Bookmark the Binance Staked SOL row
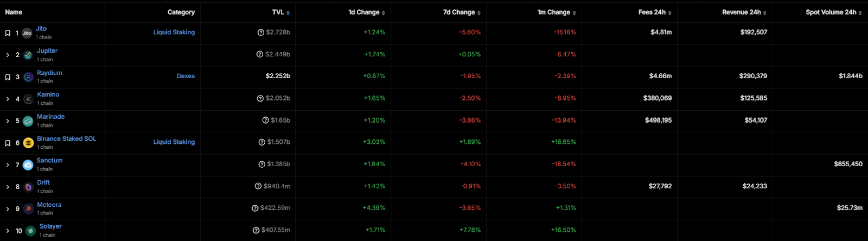 click(8, 143)
